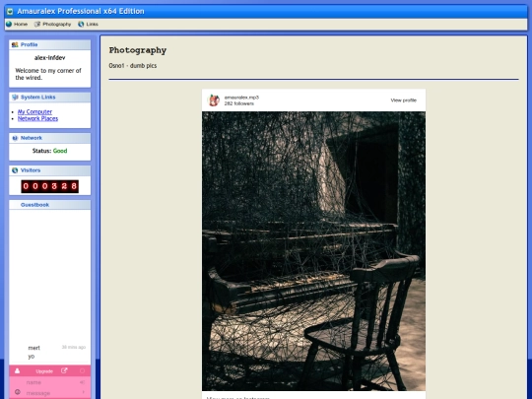This screenshot has width=532, height=399.
Task: Click the Welcome to my corner text
Action: click(48, 74)
